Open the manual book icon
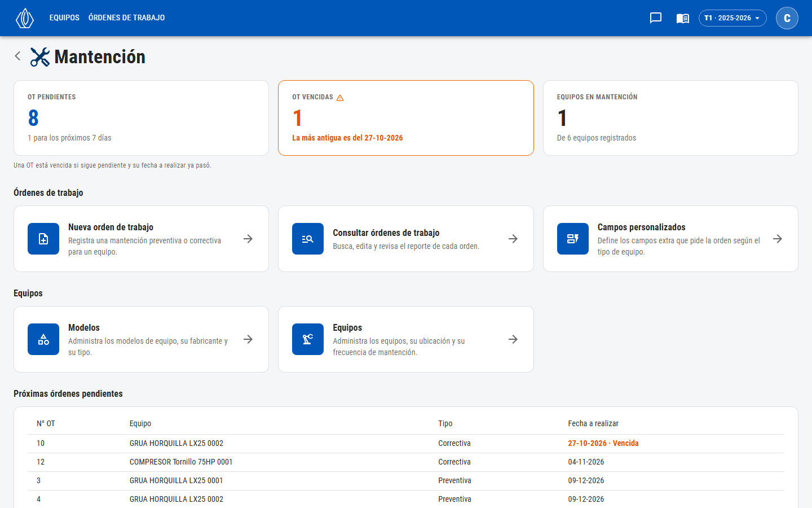 (x=682, y=18)
